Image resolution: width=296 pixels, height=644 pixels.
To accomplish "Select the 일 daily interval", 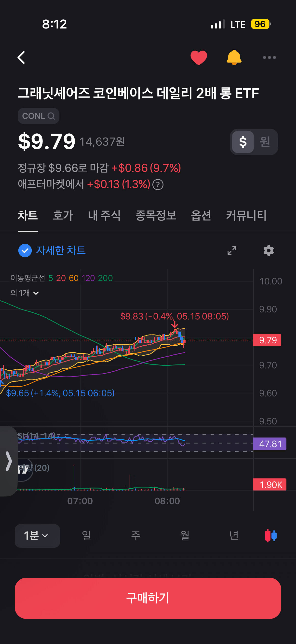I will (x=86, y=536).
